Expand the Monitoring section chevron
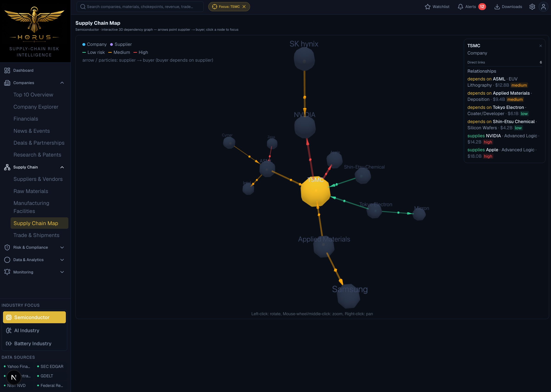The image size is (551, 392). [x=62, y=272]
